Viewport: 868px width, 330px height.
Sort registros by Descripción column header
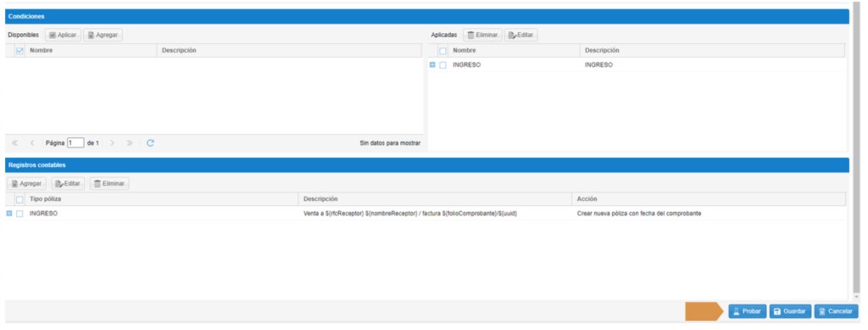[x=435, y=199]
